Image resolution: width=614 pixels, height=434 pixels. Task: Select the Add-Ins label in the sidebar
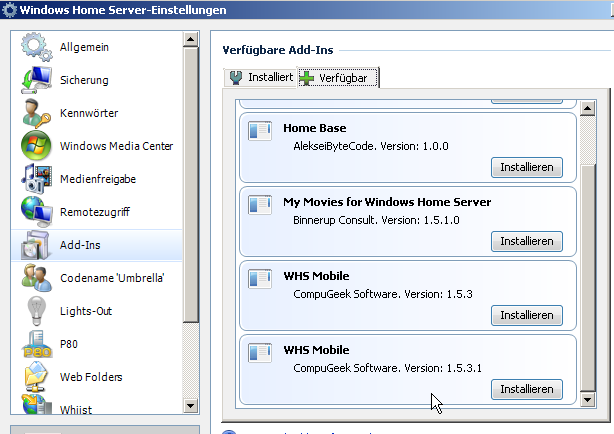80,245
